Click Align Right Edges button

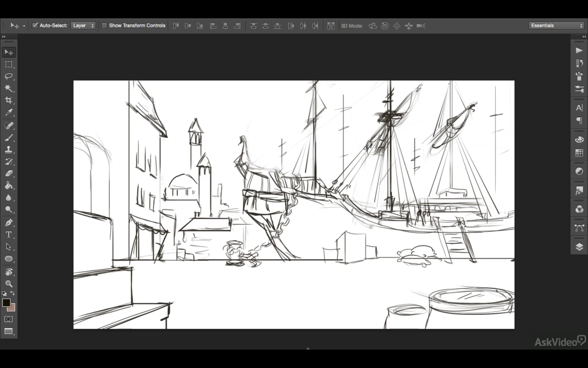pyautogui.click(x=237, y=26)
